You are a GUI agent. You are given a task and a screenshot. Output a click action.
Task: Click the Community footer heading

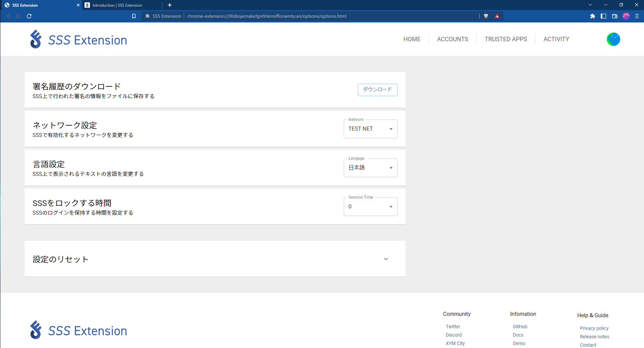pyautogui.click(x=457, y=314)
